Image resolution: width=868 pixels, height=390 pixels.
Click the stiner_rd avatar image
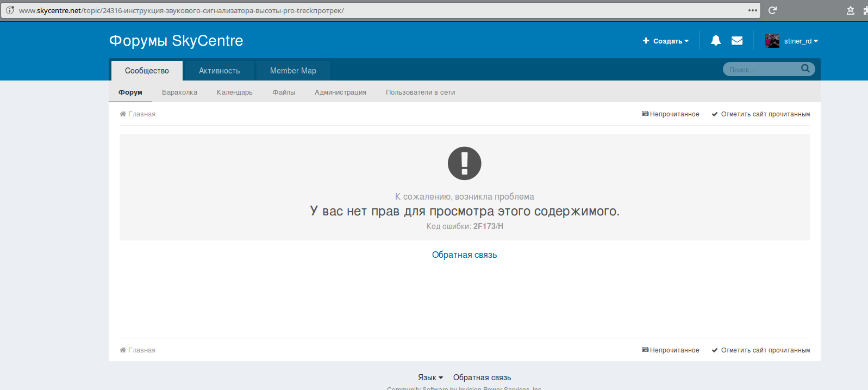click(772, 41)
